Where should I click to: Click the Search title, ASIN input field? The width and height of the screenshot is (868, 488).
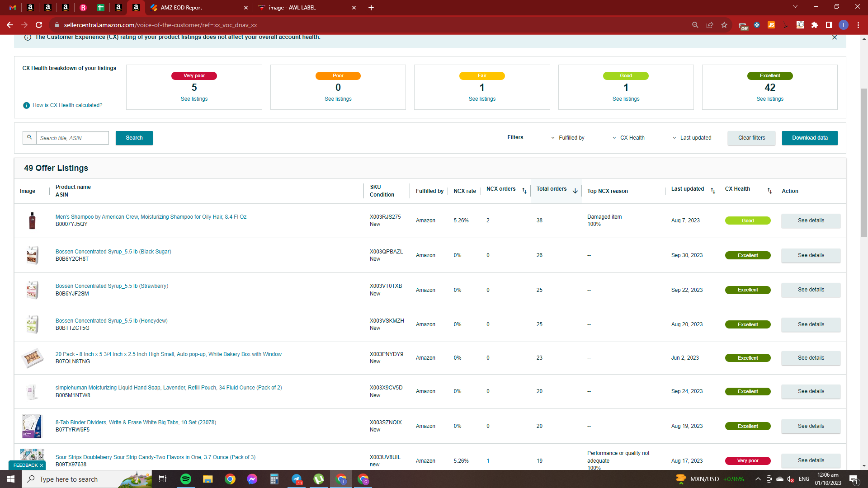tap(72, 138)
